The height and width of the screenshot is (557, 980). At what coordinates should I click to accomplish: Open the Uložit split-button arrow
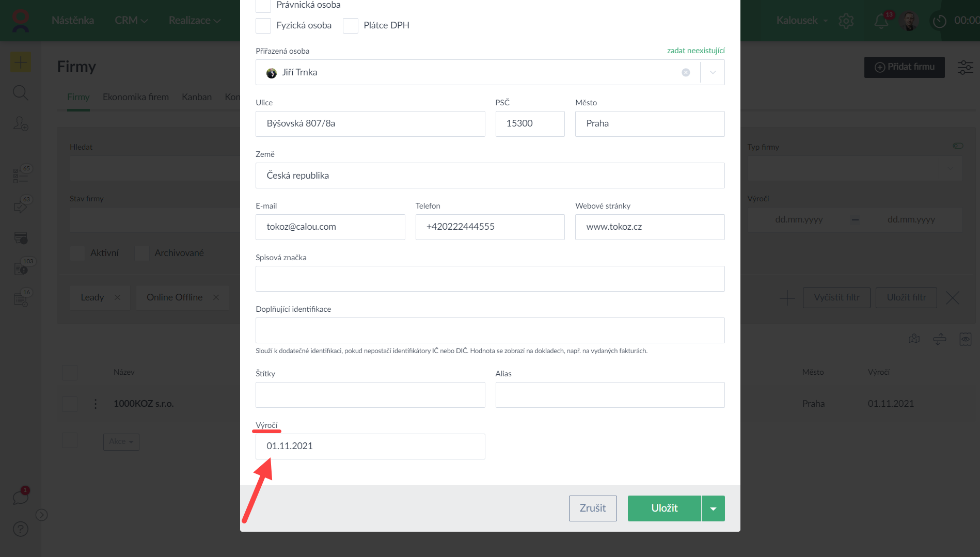point(713,508)
